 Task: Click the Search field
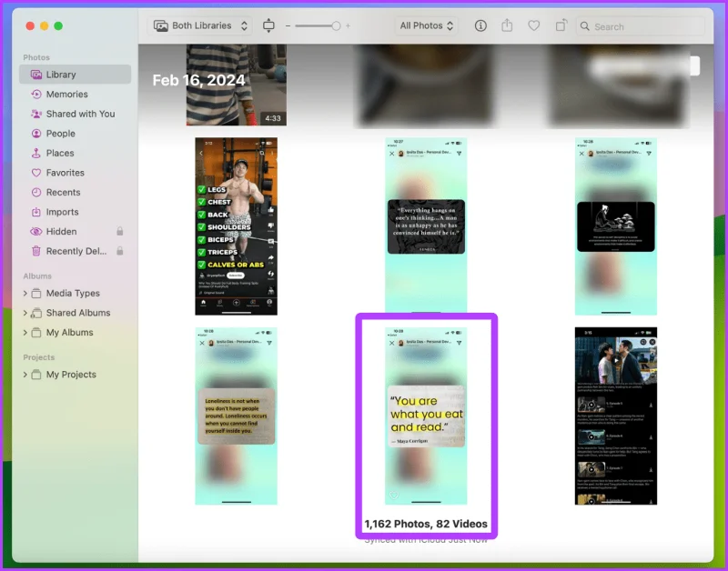pyautogui.click(x=641, y=26)
